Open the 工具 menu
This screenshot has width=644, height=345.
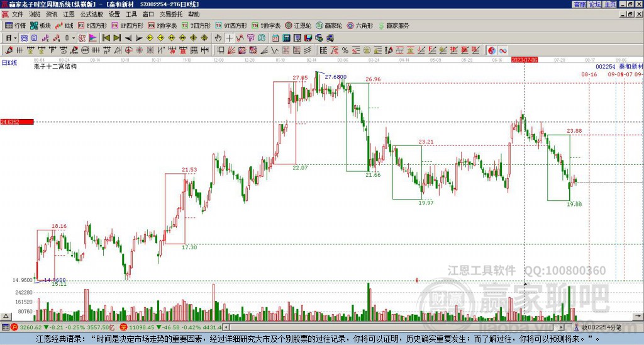point(131,14)
